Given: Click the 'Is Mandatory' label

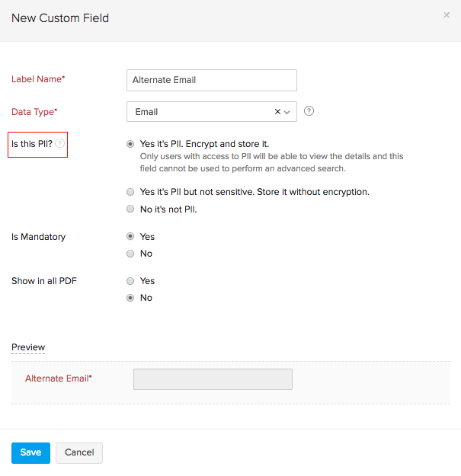Looking at the screenshot, I should coord(38,237).
